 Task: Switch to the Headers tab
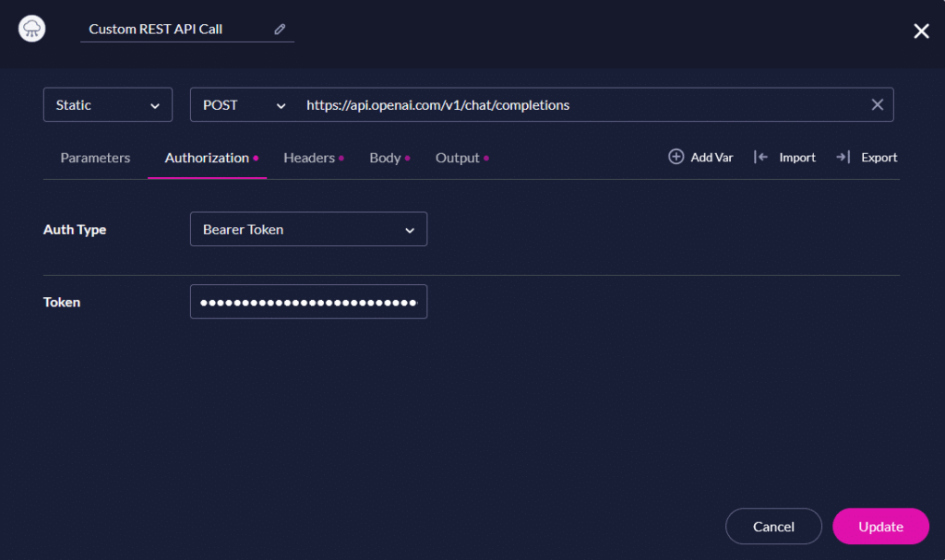pos(307,157)
